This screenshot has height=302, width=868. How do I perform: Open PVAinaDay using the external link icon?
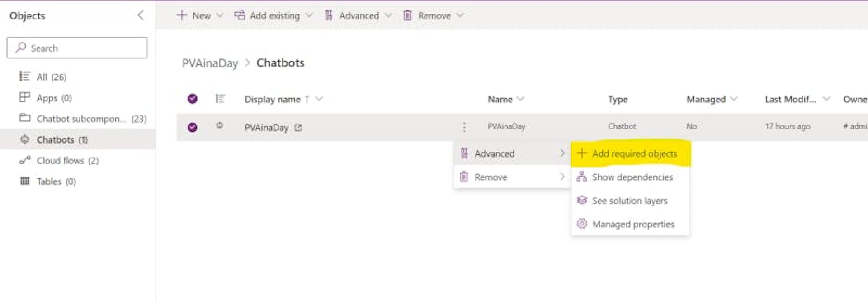(x=298, y=128)
